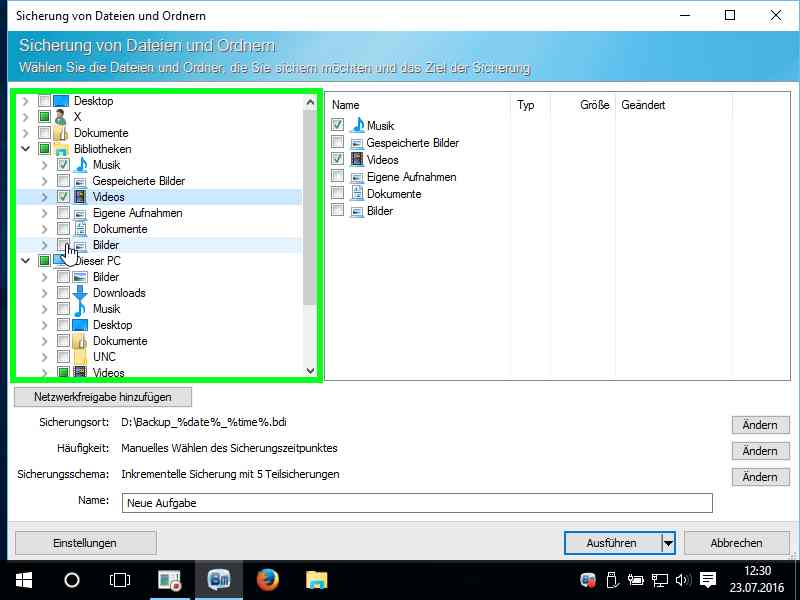Image resolution: width=800 pixels, height=600 pixels.
Task: Click Ausführen button
Action: coord(612,543)
